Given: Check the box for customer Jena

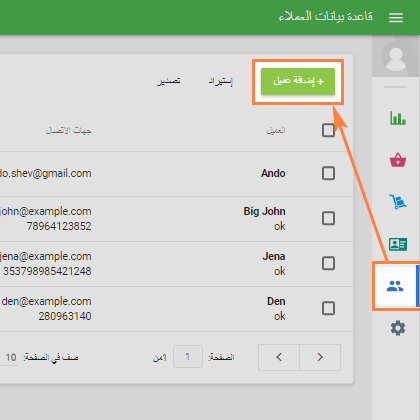Looking at the screenshot, I should pyautogui.click(x=328, y=263).
